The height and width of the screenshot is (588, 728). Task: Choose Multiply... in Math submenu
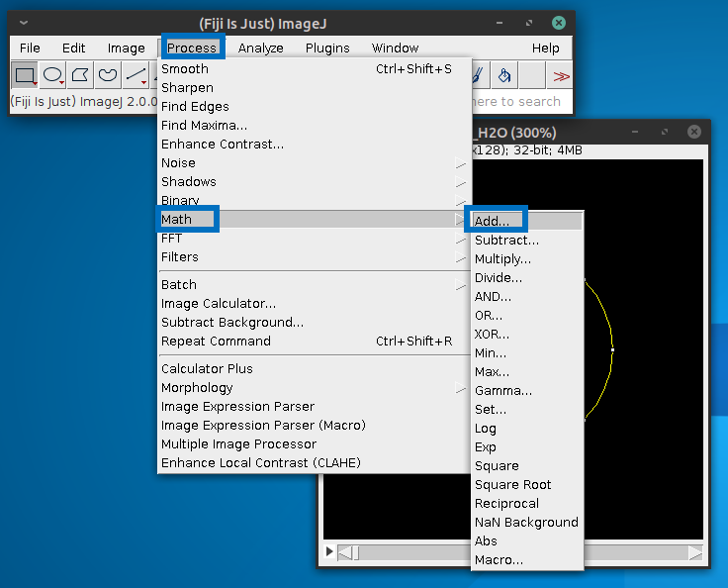(527, 259)
